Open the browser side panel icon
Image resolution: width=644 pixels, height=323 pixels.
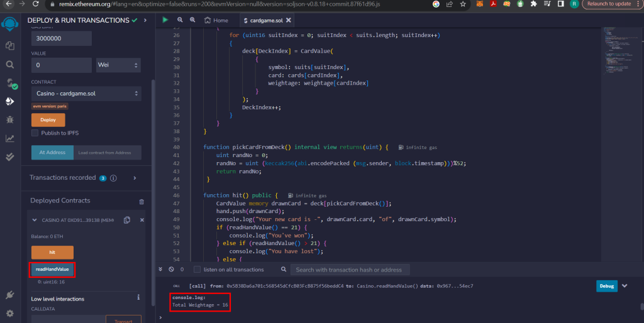pyautogui.click(x=560, y=4)
